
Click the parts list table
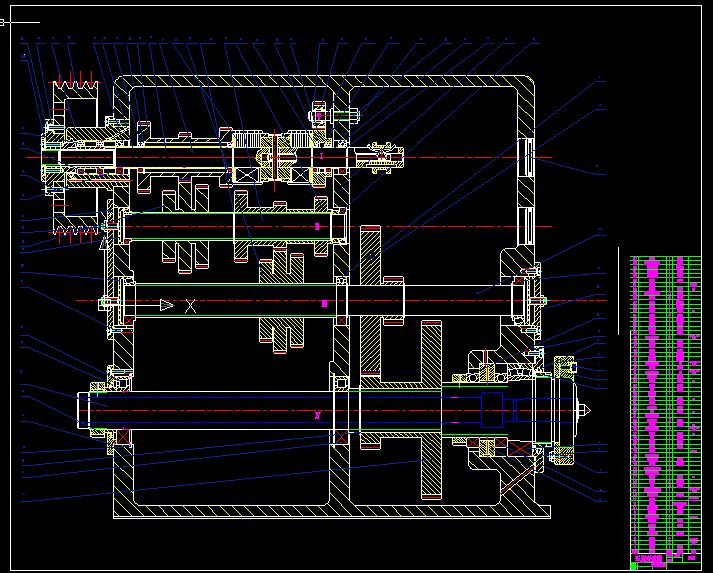(665, 404)
